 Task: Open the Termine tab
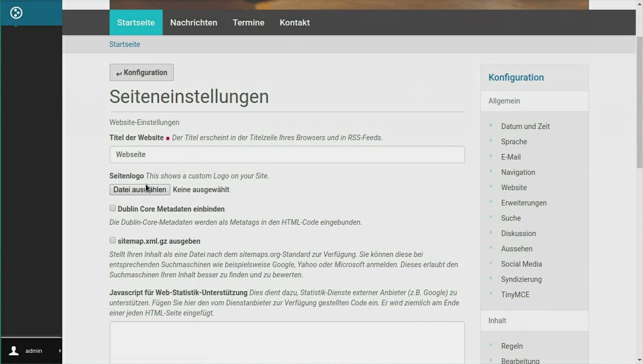click(248, 22)
